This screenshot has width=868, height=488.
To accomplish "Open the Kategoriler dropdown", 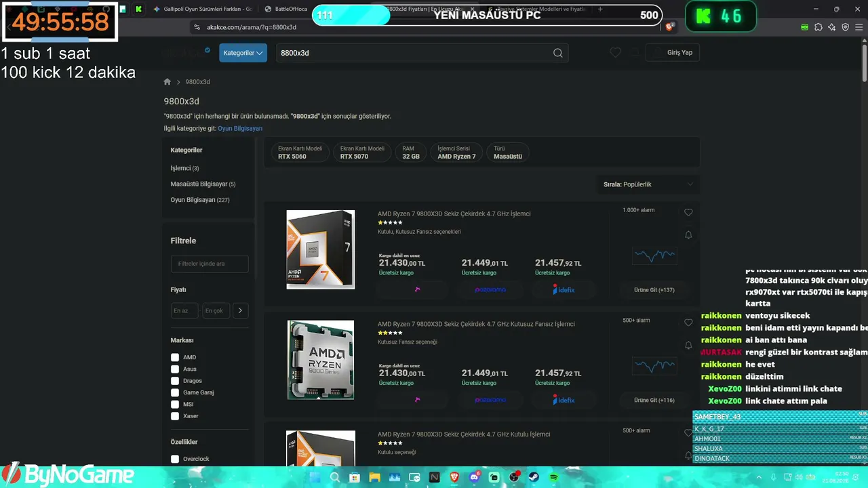I will pos(243,53).
